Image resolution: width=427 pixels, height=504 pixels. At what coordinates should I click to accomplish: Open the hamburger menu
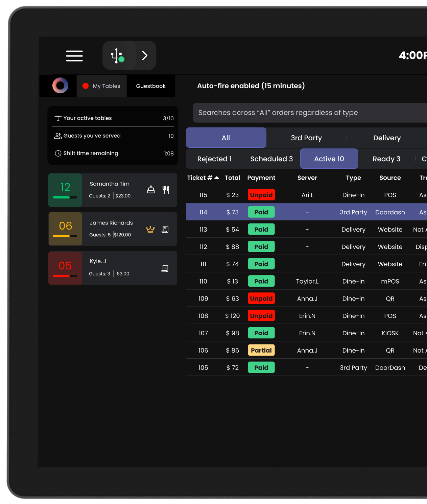pyautogui.click(x=74, y=56)
